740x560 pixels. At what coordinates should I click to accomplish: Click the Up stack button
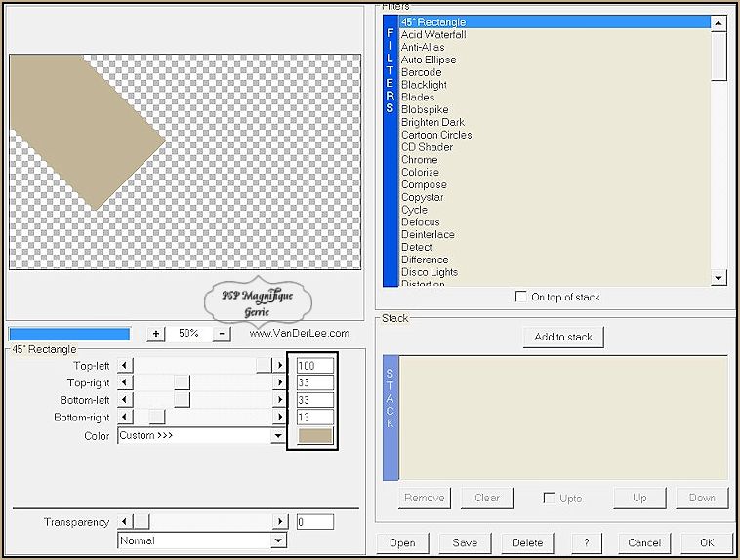tap(639, 498)
